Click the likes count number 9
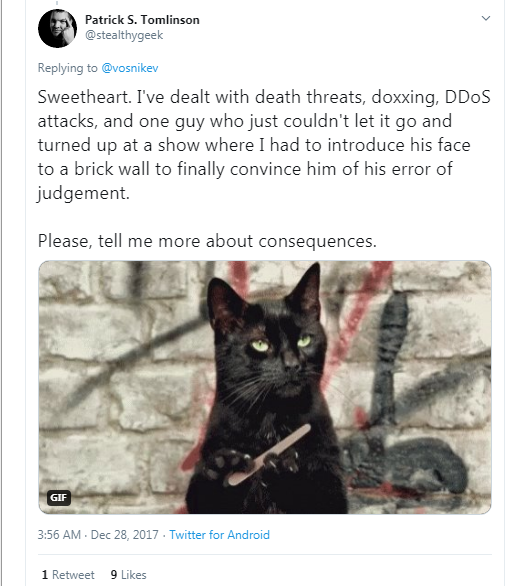The width and height of the screenshot is (513, 586). [114, 574]
